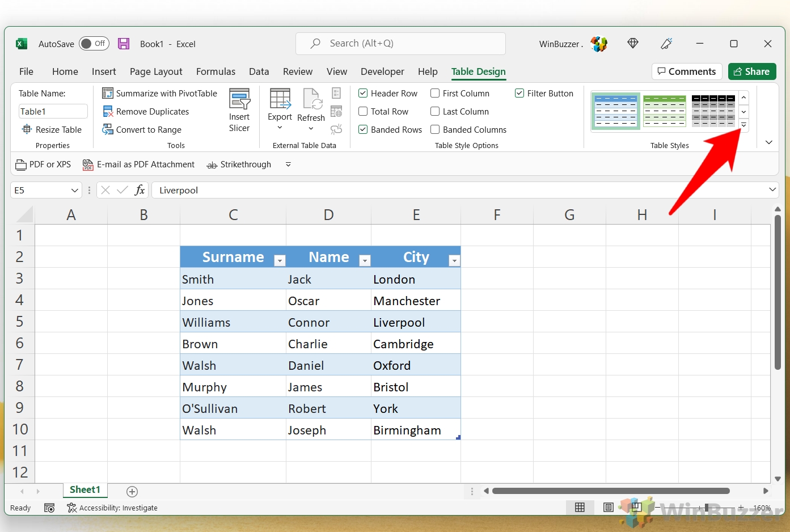The width and height of the screenshot is (790, 532).
Task: Expand the Name Box dropdown
Action: coord(74,191)
